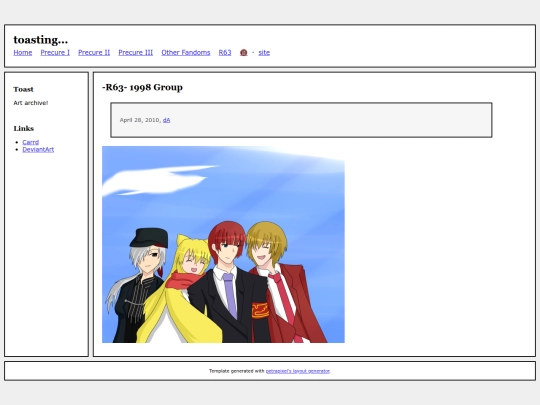540x405 pixels.
Task: Open the Carrd link in the sidebar
Action: click(31, 142)
